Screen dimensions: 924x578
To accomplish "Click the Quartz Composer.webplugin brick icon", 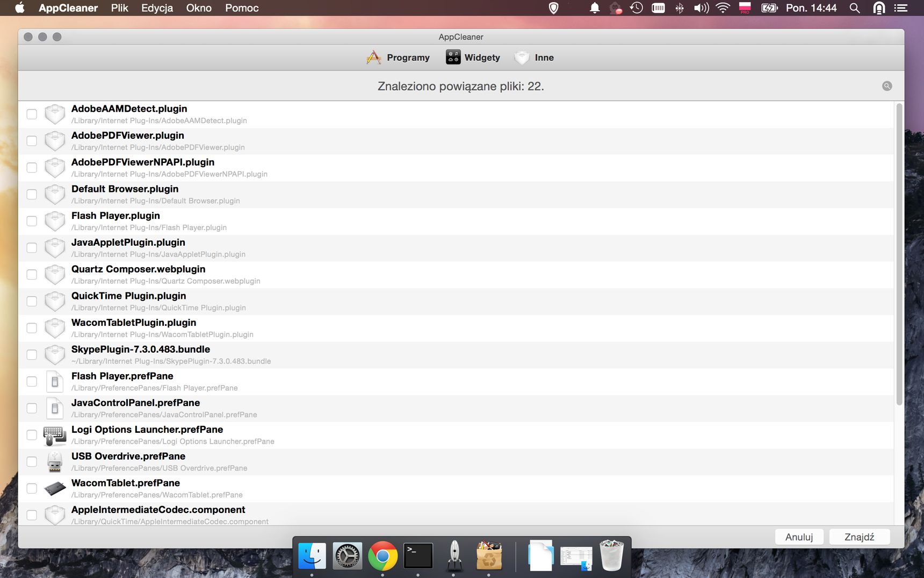I will click(x=55, y=275).
